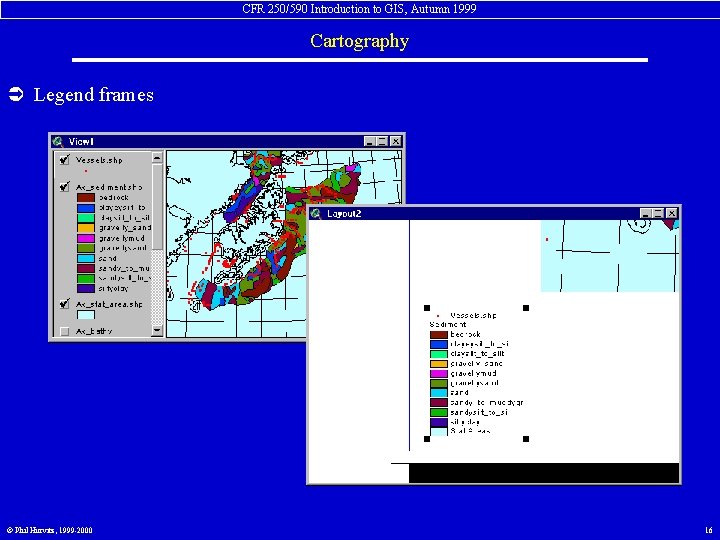
Task: Click the light blue Av_stat_area swatch in View1
Action: click(x=86, y=315)
